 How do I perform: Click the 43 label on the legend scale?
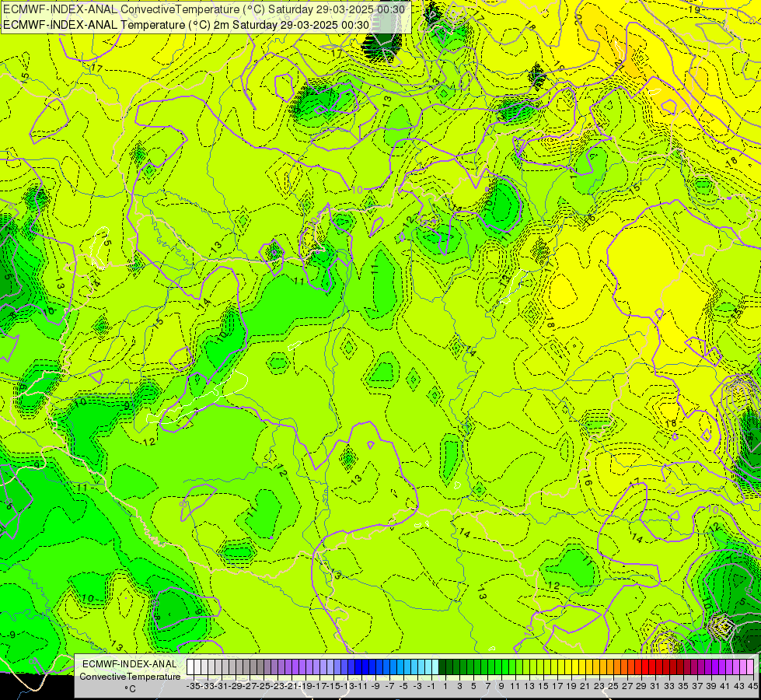[x=739, y=686]
